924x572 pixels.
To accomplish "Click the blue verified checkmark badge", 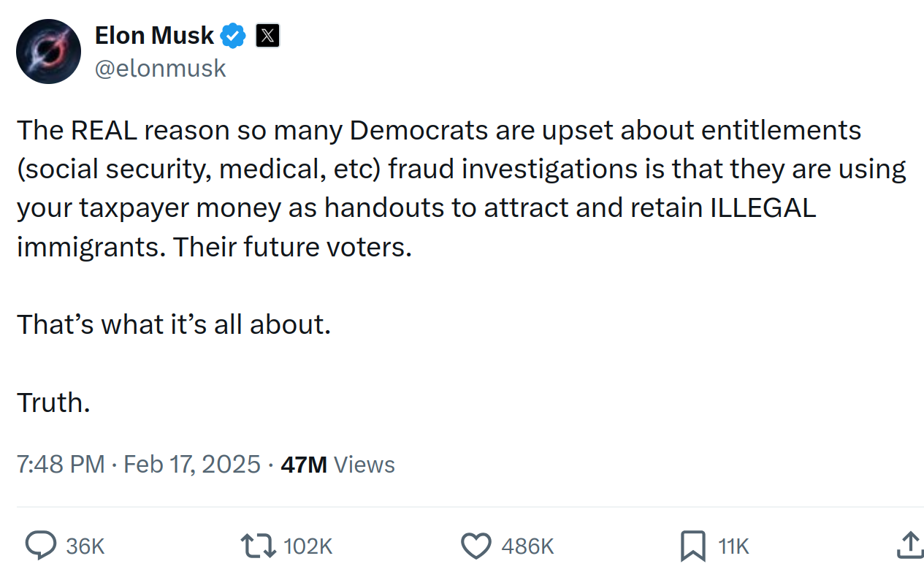I will [x=234, y=35].
